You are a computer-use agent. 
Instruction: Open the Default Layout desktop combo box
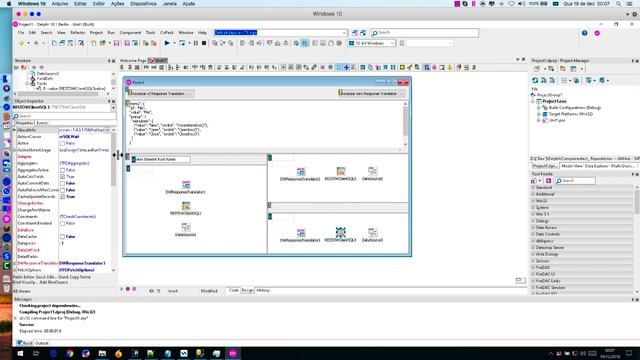pos(281,33)
